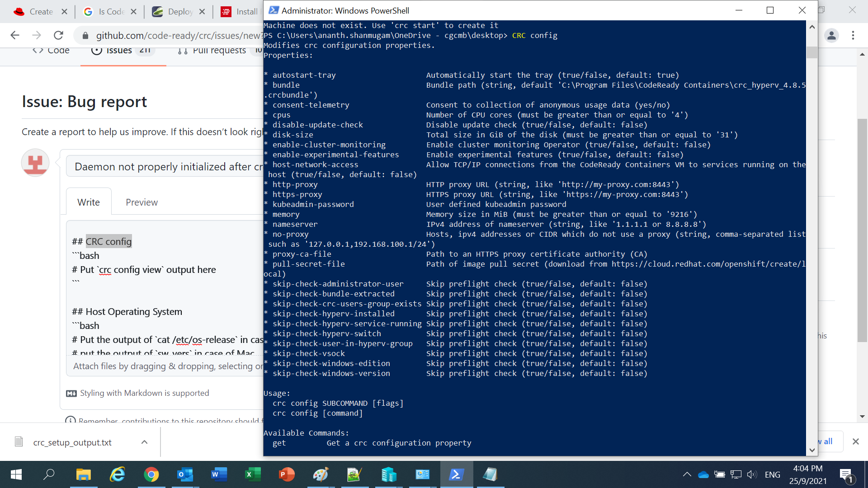Launch PowerPoint from the taskbar
Viewport: 868px width, 488px height.
tap(287, 474)
